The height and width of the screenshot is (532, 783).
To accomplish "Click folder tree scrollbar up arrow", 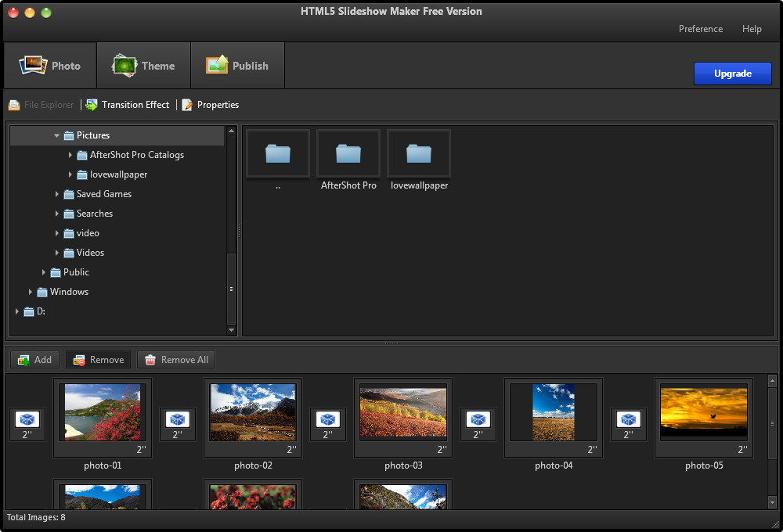I will pos(231,131).
